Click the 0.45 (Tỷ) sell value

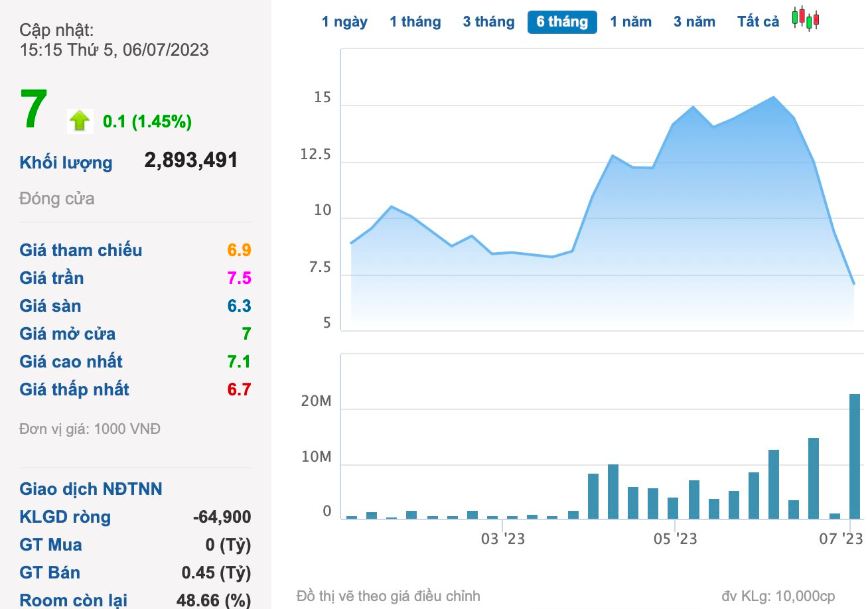(x=216, y=573)
